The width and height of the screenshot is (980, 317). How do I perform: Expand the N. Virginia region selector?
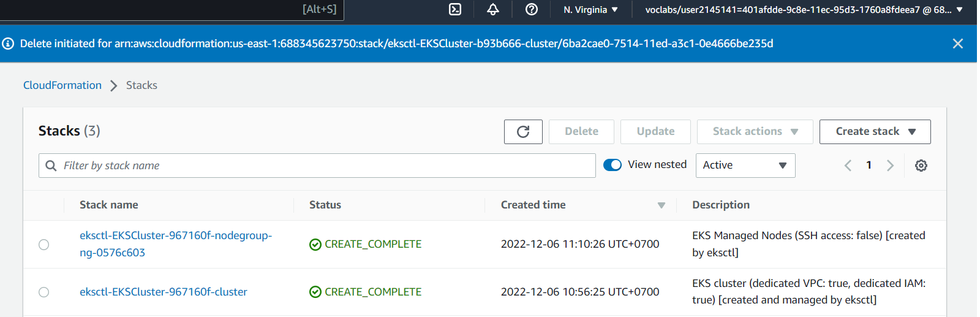590,10
